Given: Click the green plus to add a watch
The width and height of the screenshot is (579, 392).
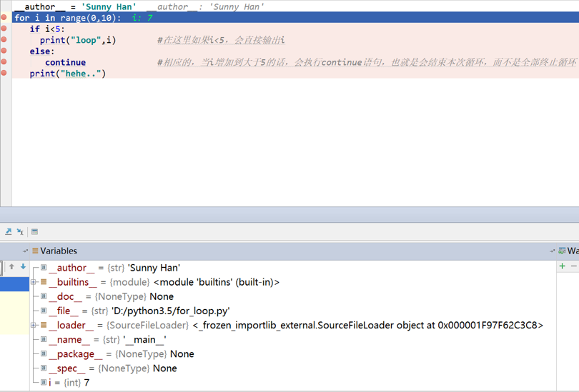Looking at the screenshot, I should (x=563, y=266).
